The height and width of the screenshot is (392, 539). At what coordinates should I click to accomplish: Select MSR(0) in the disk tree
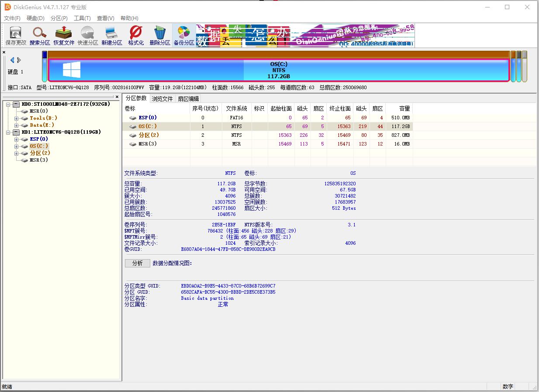[39, 111]
